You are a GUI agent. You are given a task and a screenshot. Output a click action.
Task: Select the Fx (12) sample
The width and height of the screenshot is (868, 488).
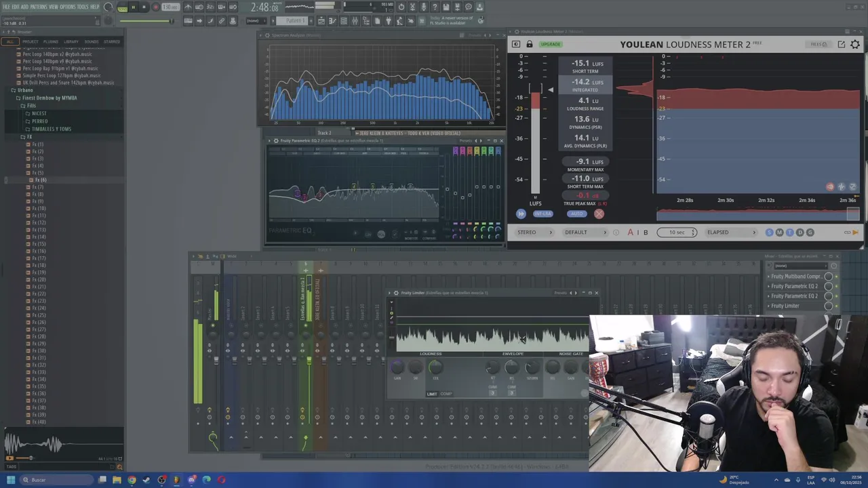(39, 223)
